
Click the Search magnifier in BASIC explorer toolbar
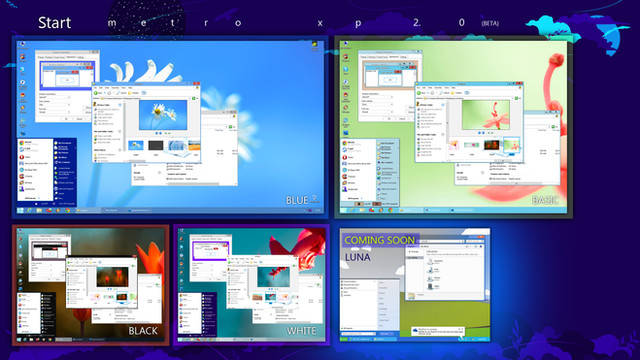coord(441,93)
